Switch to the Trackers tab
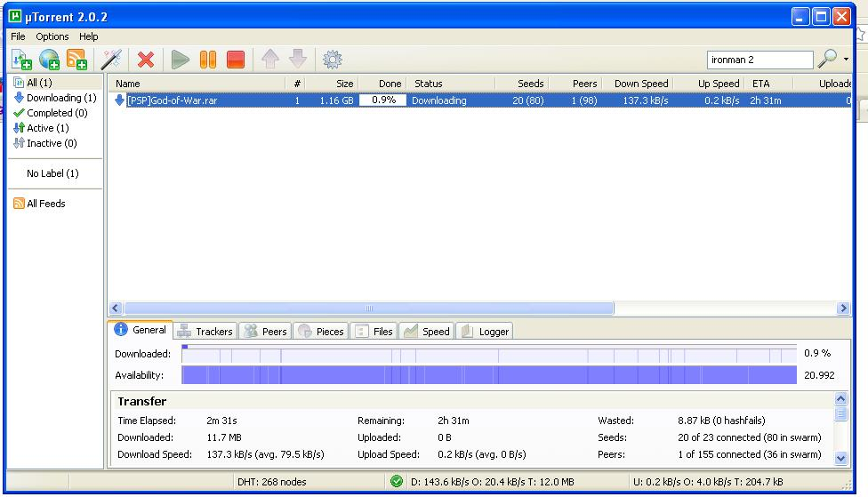This screenshot has width=868, height=497. coord(205,332)
